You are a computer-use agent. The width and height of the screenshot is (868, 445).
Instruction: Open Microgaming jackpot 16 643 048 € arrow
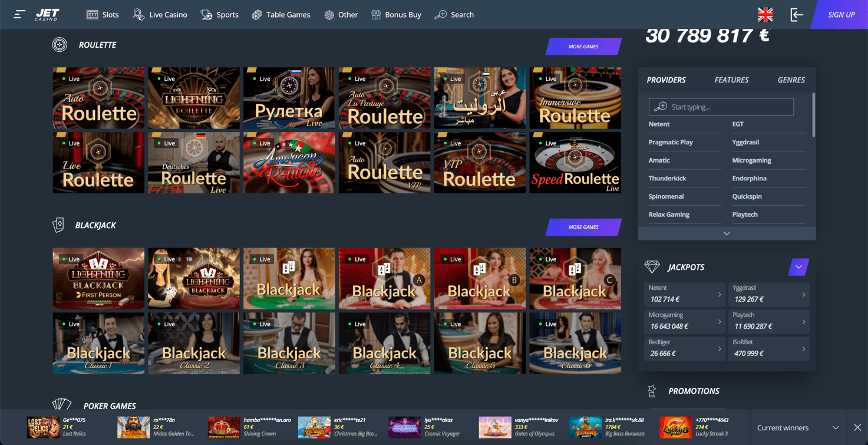[720, 321]
